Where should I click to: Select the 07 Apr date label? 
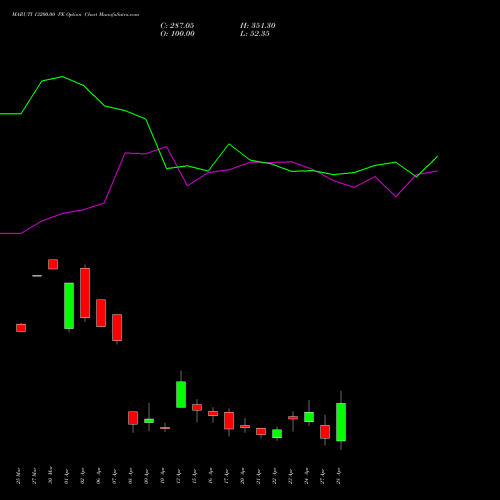pos(114,476)
